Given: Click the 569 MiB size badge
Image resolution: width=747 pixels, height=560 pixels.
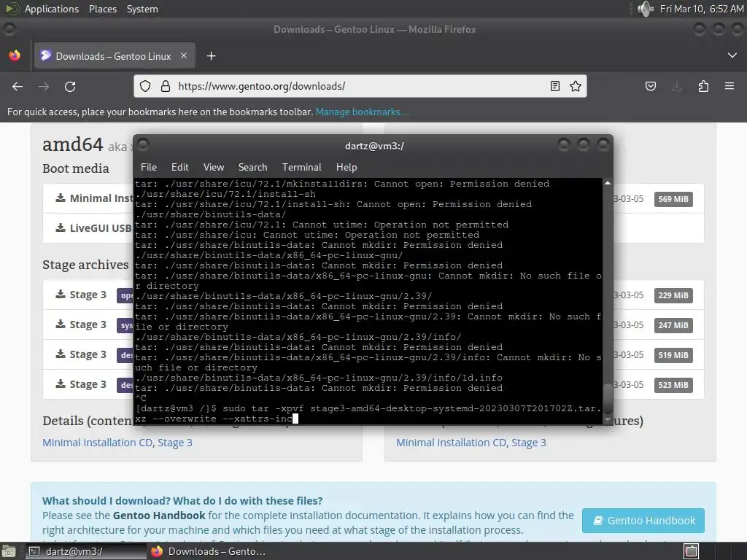Looking at the screenshot, I should [x=673, y=199].
